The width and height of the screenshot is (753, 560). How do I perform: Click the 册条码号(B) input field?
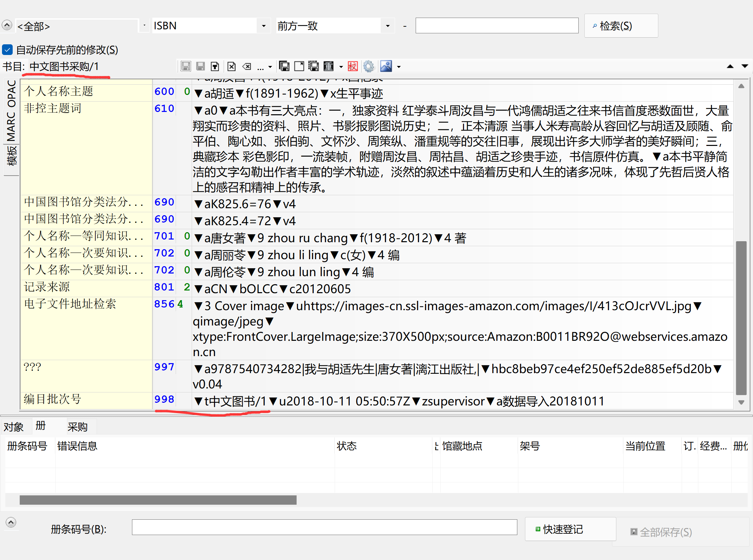(x=324, y=527)
